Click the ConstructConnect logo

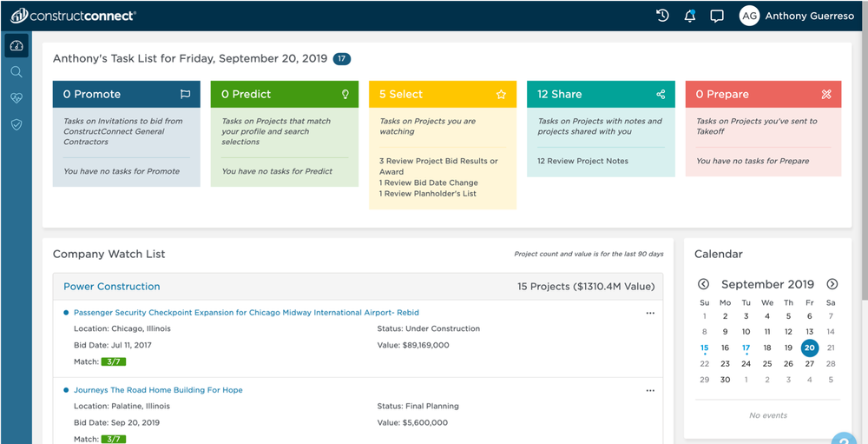click(73, 16)
